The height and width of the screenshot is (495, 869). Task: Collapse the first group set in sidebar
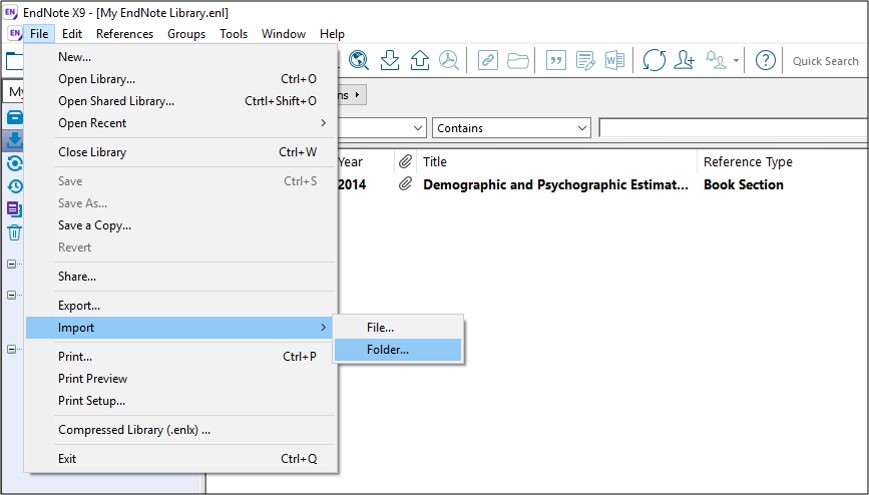[x=11, y=264]
